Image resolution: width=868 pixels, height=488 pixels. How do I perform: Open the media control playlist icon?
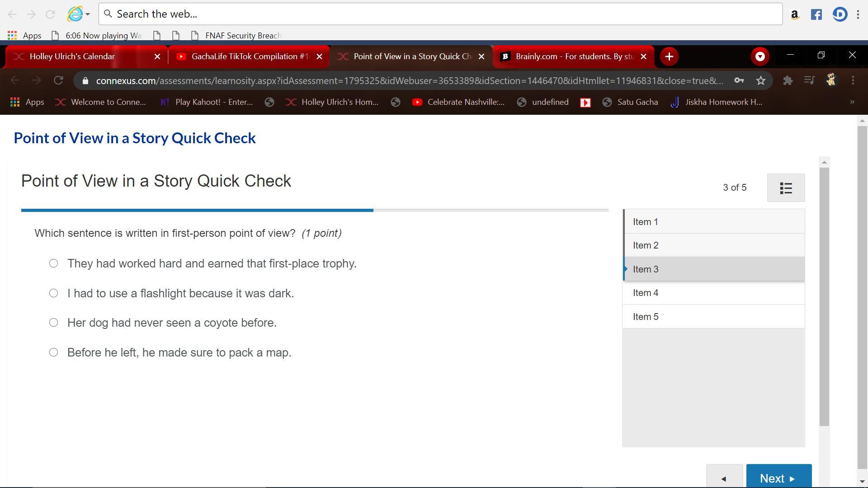809,80
